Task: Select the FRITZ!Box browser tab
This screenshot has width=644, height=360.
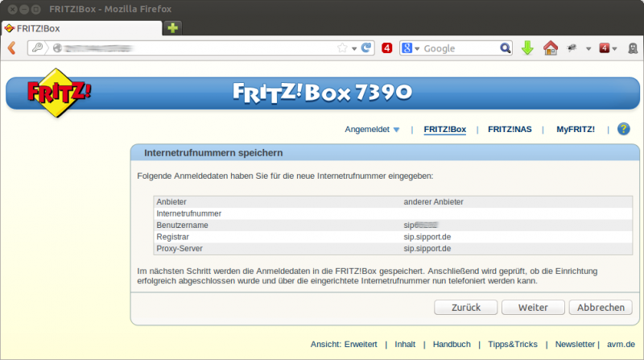Action: [82, 28]
